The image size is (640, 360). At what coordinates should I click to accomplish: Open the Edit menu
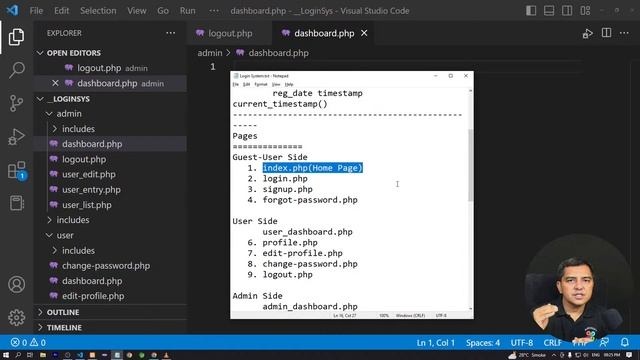point(62,11)
